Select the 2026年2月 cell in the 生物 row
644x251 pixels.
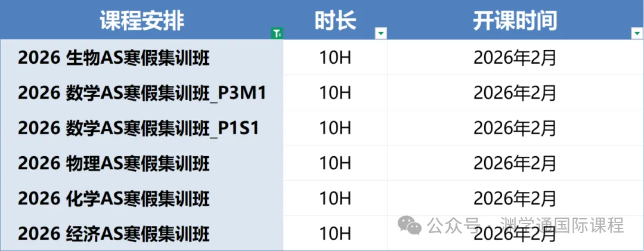(x=515, y=58)
